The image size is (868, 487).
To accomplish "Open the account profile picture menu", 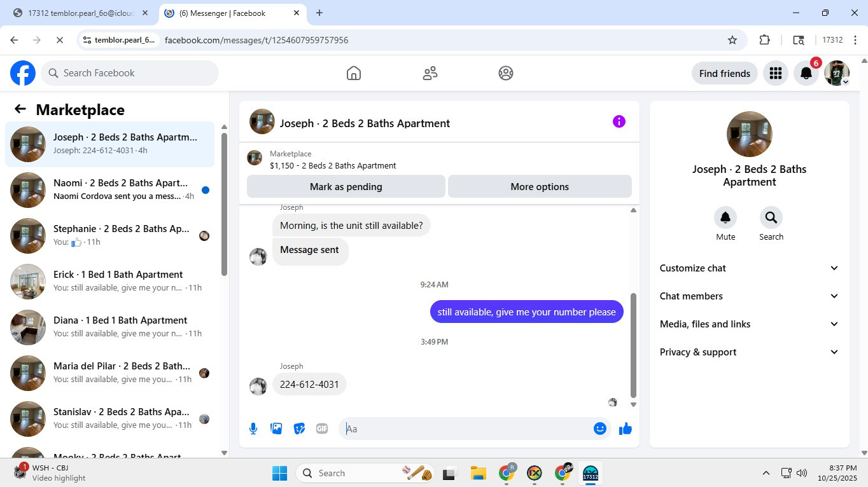I will coord(837,73).
